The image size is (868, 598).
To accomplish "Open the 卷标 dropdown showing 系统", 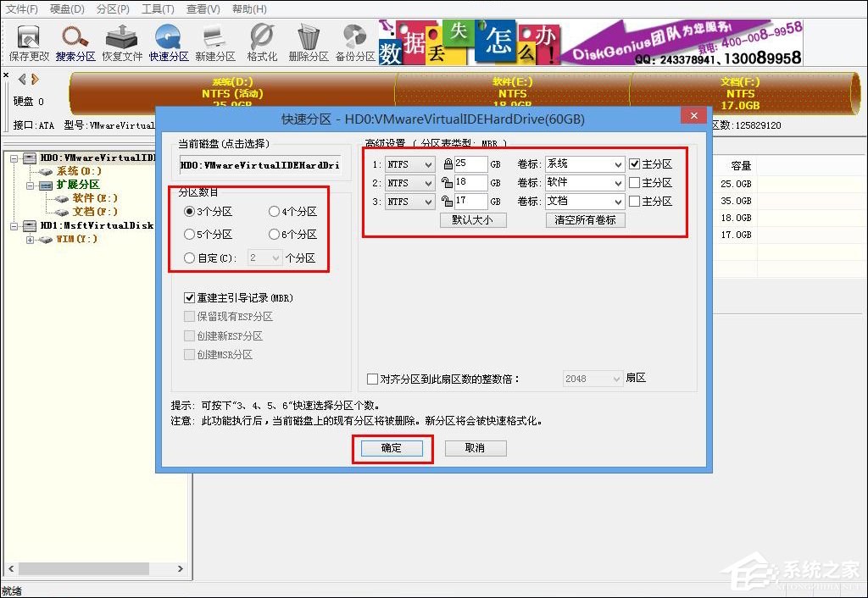I will point(584,163).
